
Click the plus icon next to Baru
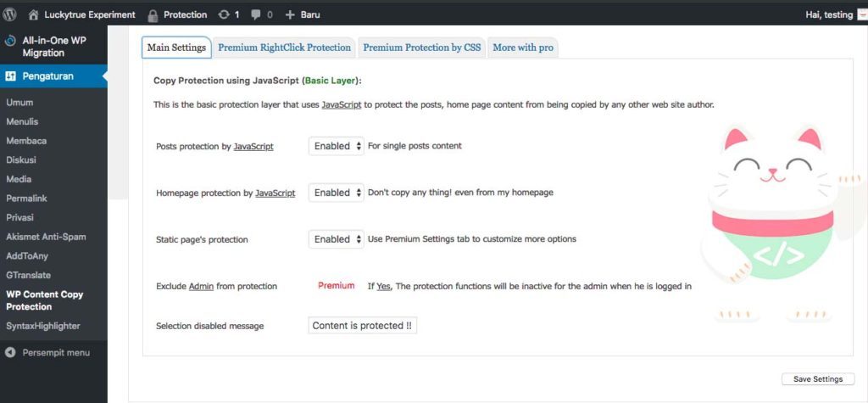click(290, 15)
